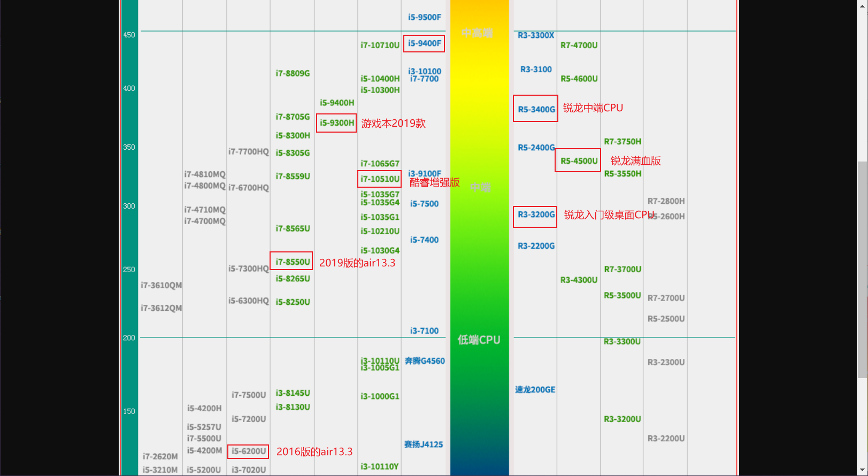This screenshot has height=476, width=868.
Task: Click the i5-6200U label
Action: click(x=249, y=451)
